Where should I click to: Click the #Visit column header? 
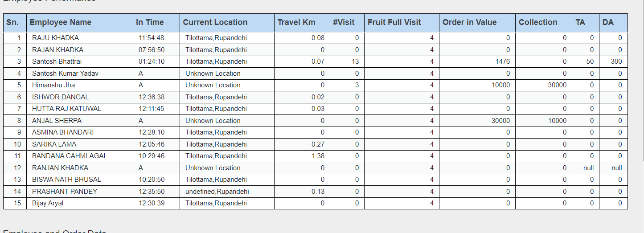tap(344, 22)
